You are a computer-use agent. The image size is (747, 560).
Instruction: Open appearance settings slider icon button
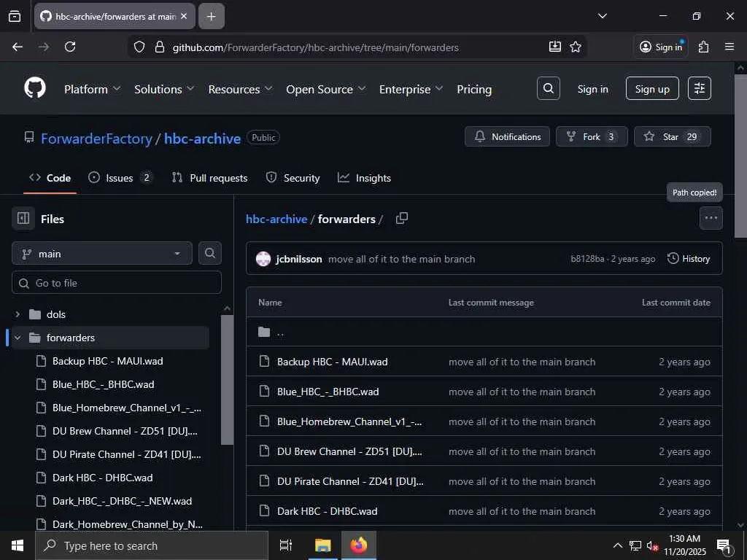click(x=700, y=88)
